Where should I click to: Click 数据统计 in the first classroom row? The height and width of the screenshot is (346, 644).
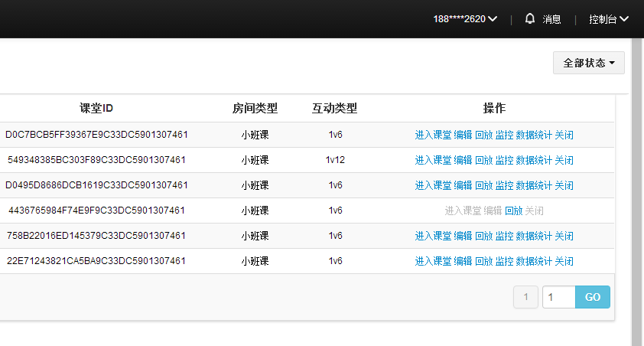(534, 135)
